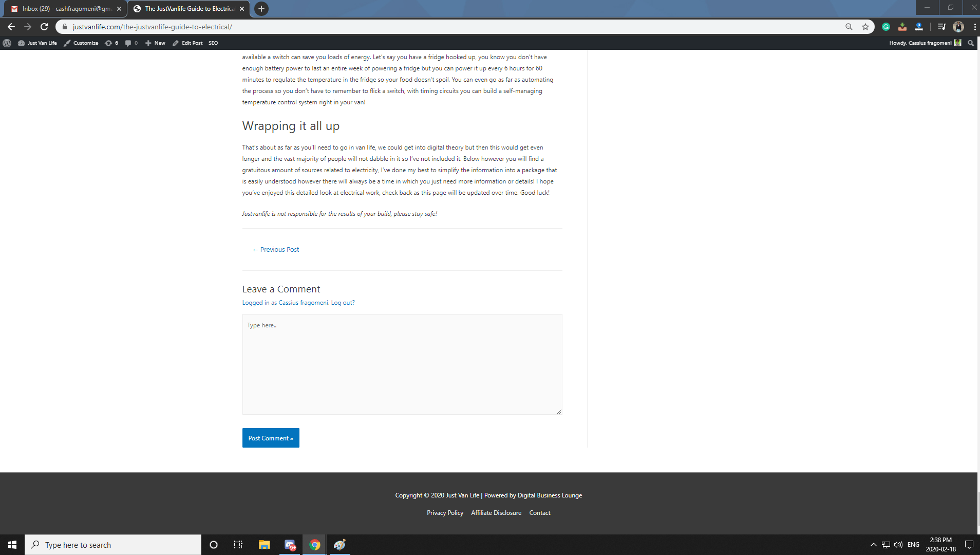The image size is (980, 555).
Task: Open the Windows notification center
Action: pos(969,545)
